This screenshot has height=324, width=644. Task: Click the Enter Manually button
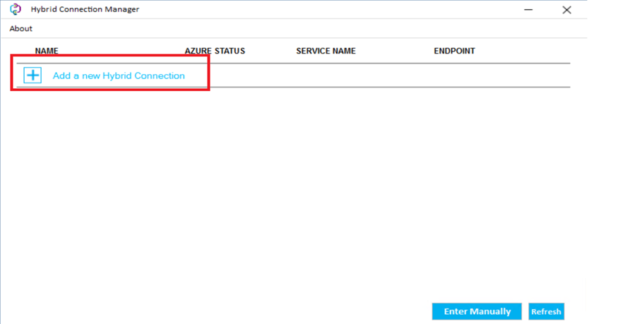click(x=477, y=311)
